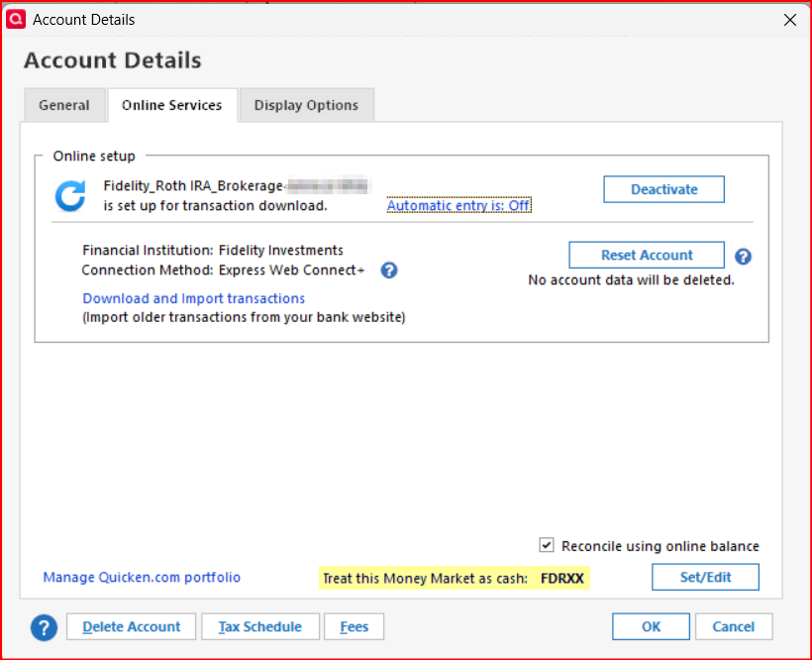Click the Cancel button
Image resolution: width=812 pixels, height=660 pixels.
tap(734, 627)
